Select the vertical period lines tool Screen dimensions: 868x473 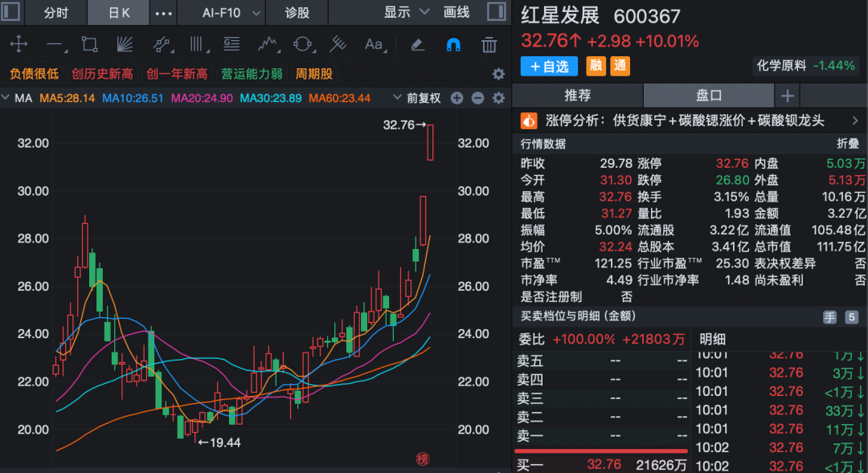point(197,44)
